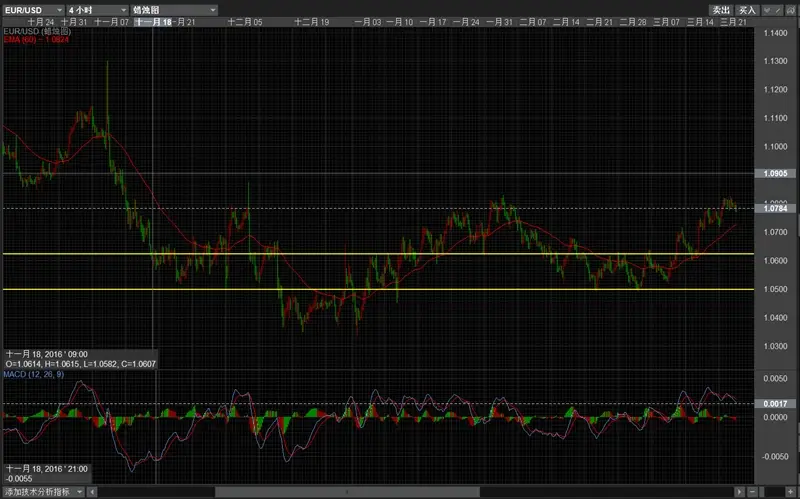This screenshot has width=800, height=499.
Task: Click the 十月 24 date on the time axis
Action: 41,22
